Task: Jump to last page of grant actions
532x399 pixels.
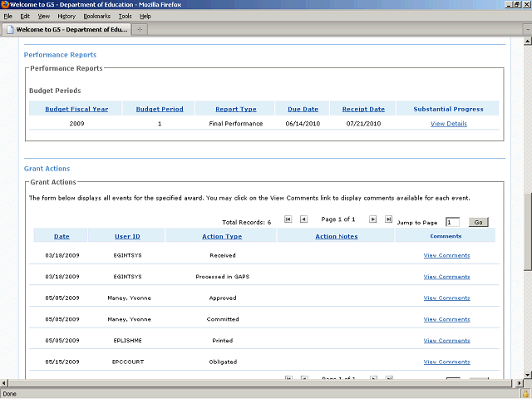Action: point(388,219)
